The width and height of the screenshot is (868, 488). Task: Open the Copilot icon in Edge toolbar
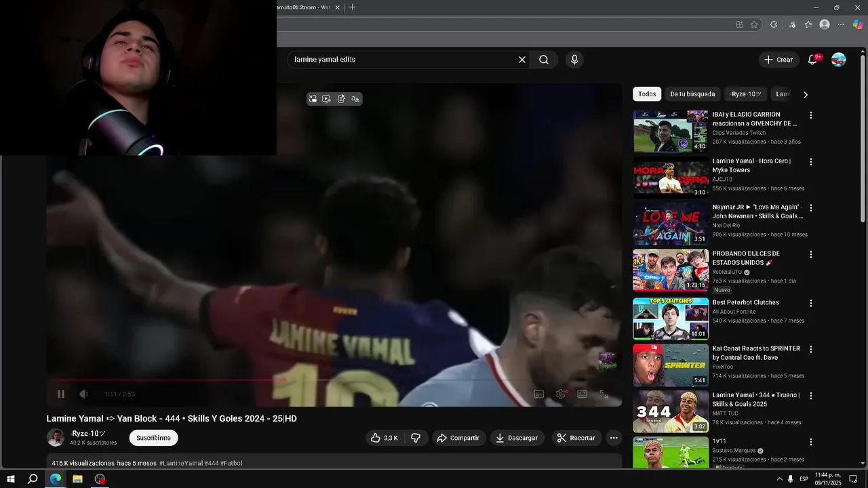click(858, 24)
